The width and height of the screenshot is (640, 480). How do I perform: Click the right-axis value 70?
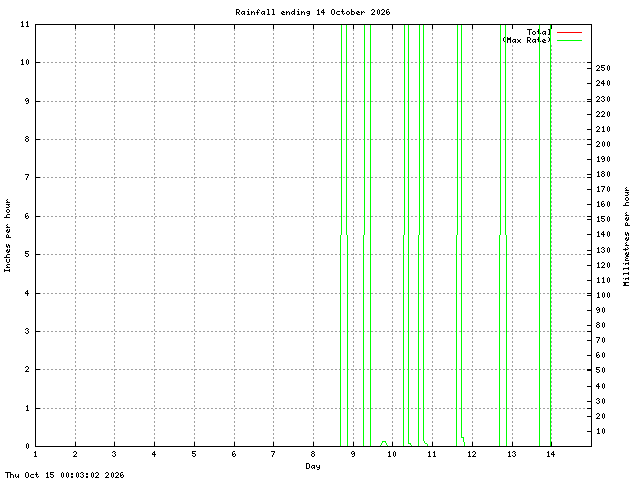600,340
